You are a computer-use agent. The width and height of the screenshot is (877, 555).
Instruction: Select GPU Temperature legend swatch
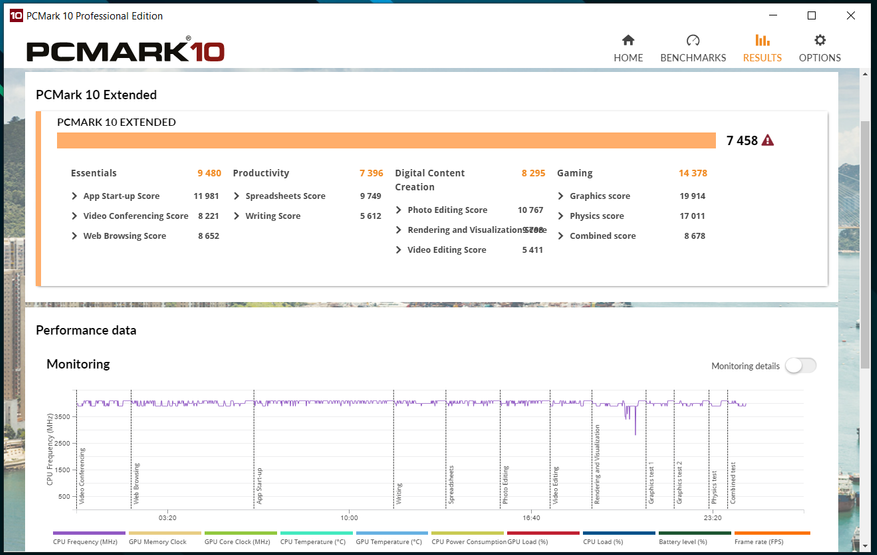[x=392, y=533]
